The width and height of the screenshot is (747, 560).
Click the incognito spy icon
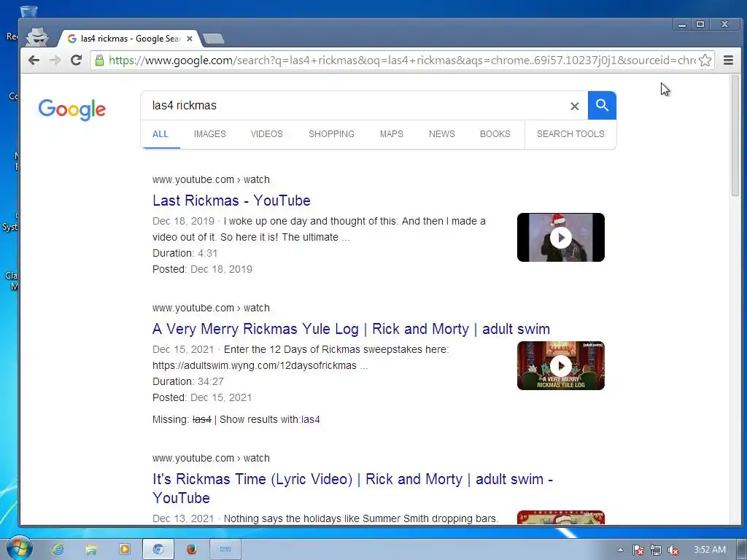37,36
